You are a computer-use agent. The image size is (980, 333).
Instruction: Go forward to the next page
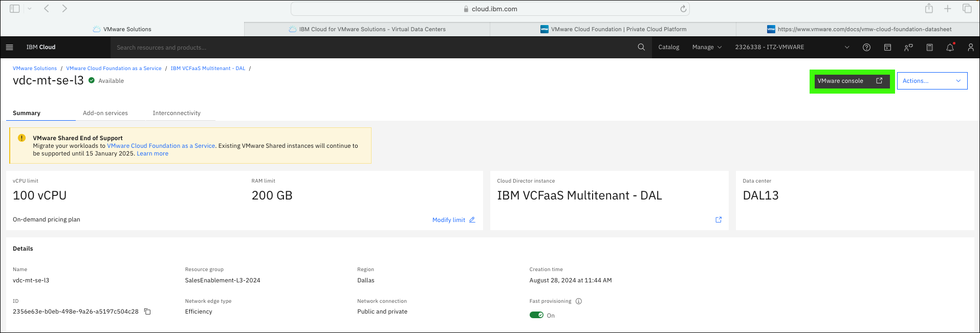[64, 9]
